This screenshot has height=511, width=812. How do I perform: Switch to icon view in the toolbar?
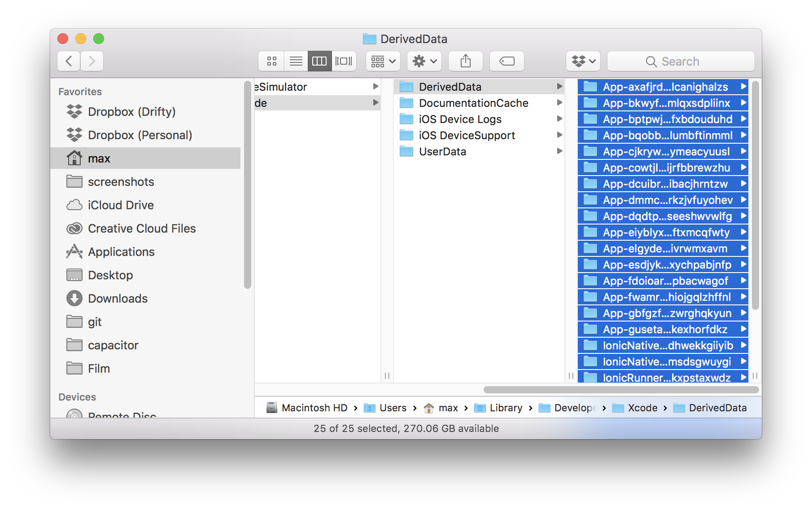pos(271,61)
